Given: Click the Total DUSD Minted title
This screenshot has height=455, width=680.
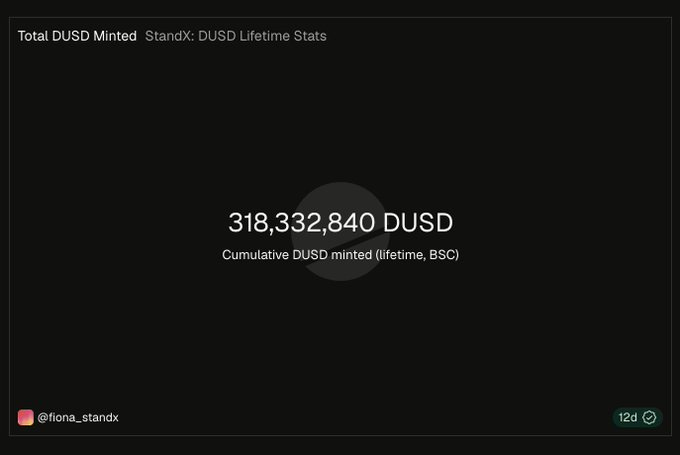Looking at the screenshot, I should (77, 36).
